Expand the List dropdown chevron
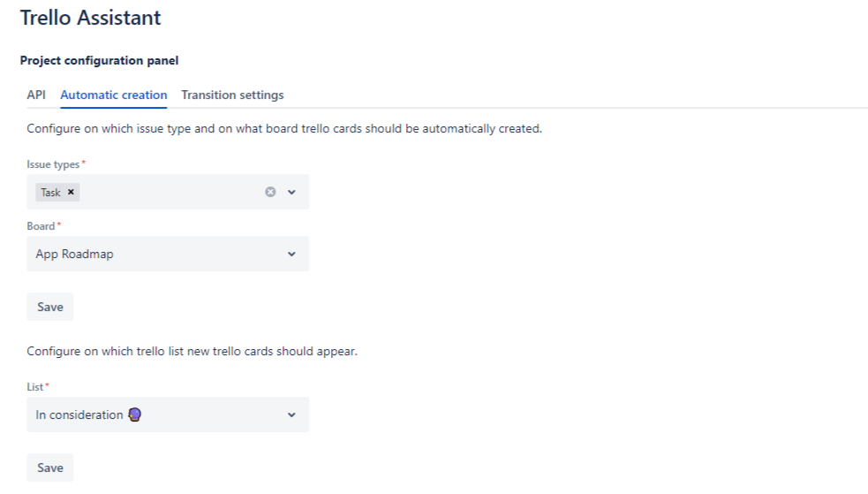Screen dimensions: 868x494 (291, 415)
